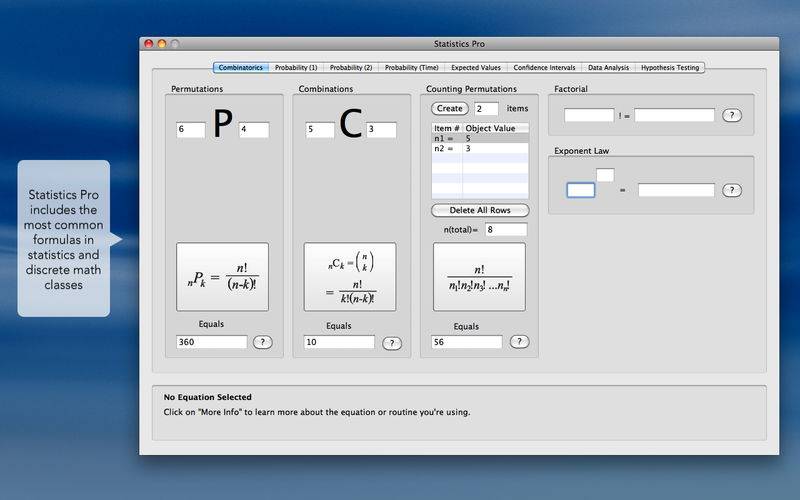
Task: Open the Hypothesis Testing tab
Action: coord(670,67)
